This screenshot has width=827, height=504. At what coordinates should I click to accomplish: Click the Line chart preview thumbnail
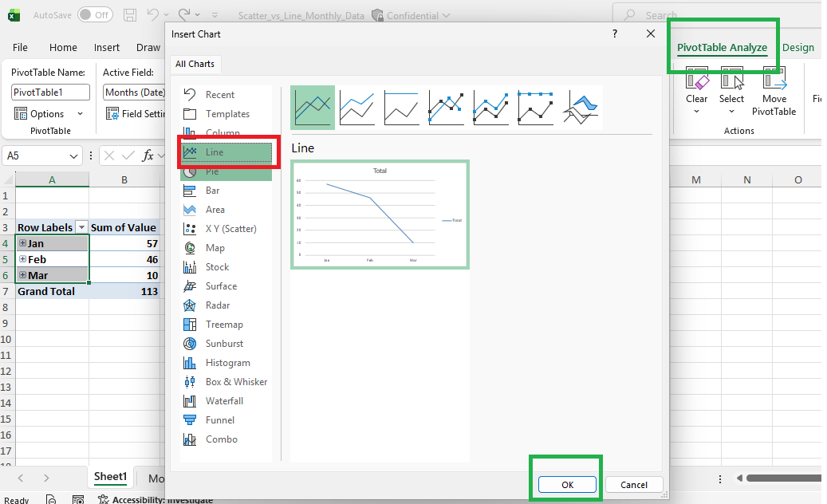[x=380, y=215]
